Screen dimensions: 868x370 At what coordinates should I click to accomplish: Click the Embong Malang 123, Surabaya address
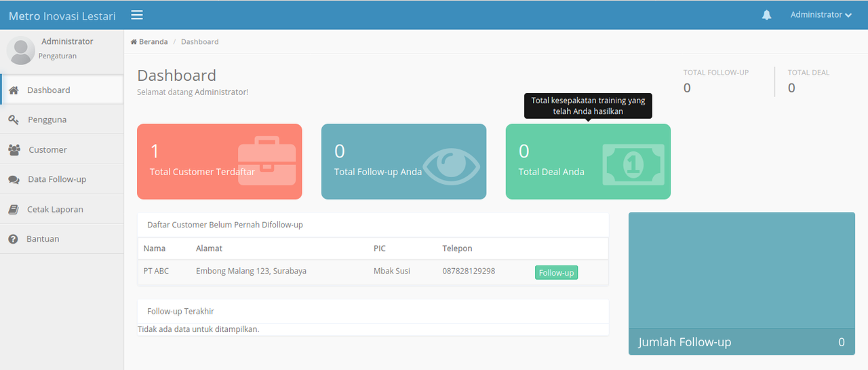[251, 271]
